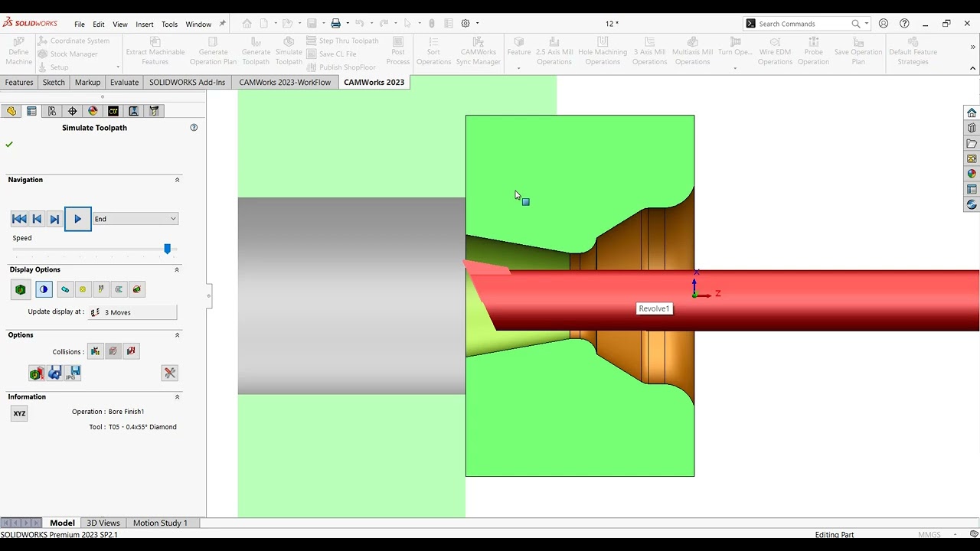
Task: Open the ConfigurationManager tab icon
Action: 52,111
